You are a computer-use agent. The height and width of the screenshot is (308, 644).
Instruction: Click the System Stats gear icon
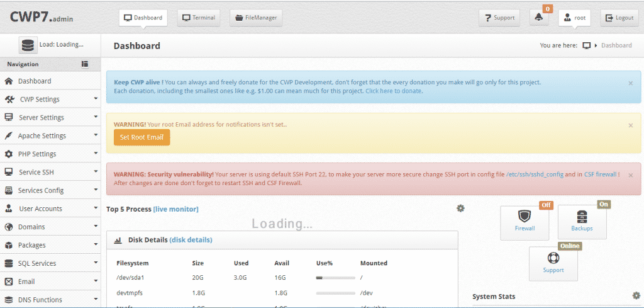point(636,295)
